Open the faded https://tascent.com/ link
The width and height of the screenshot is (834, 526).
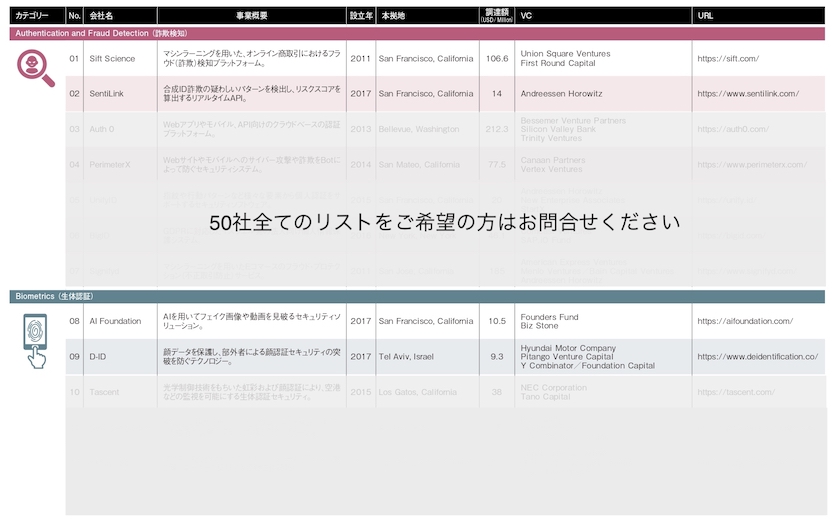(736, 393)
